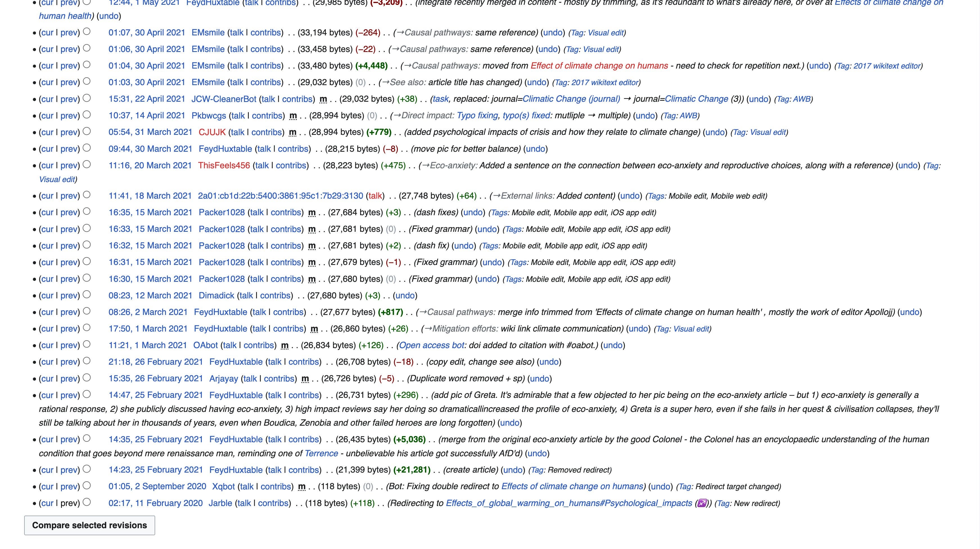This screenshot has height=549, width=980.
Task: Open EMsmile user page on 01:03 revision
Action: coord(208,83)
